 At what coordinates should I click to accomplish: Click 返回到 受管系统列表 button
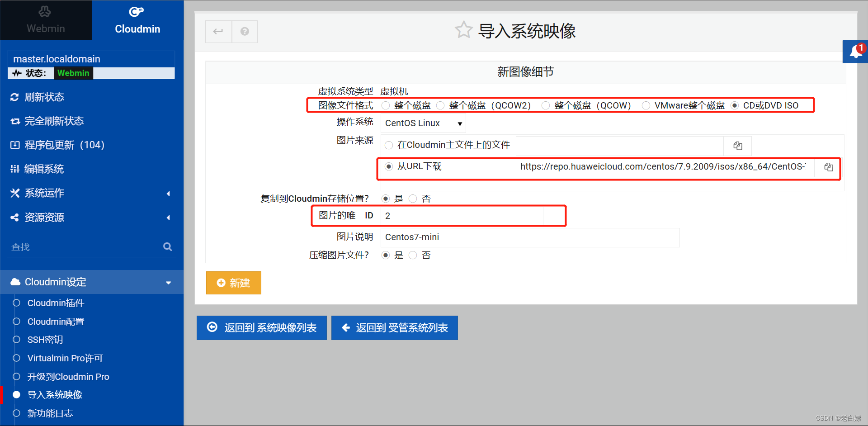[394, 327]
